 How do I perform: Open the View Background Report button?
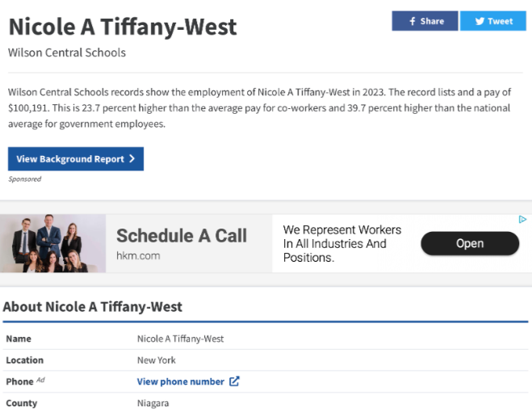(x=75, y=159)
